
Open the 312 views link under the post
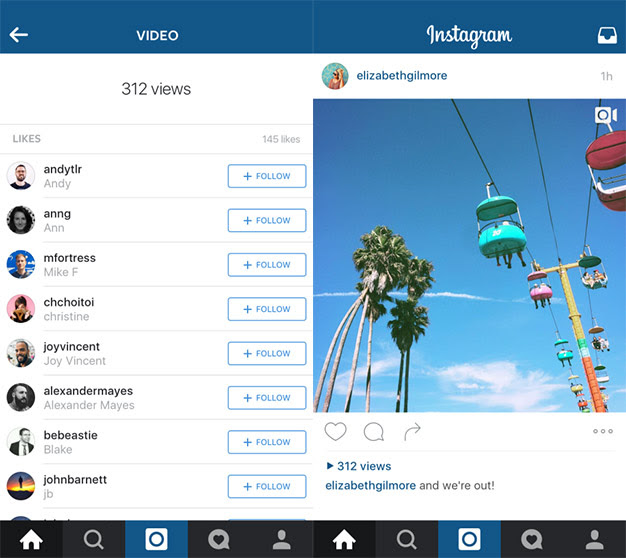359,466
